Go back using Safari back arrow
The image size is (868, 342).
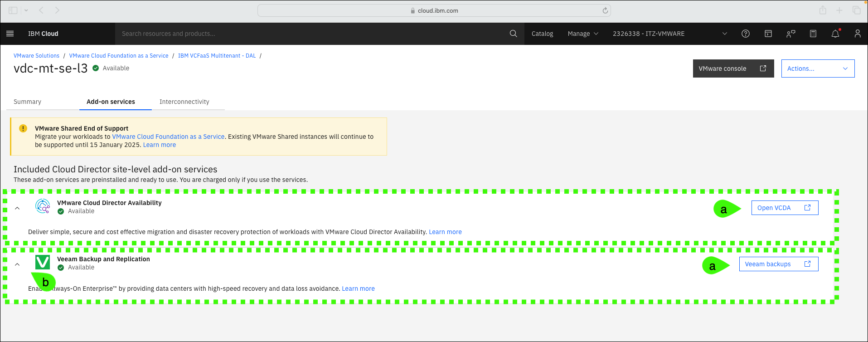(41, 10)
